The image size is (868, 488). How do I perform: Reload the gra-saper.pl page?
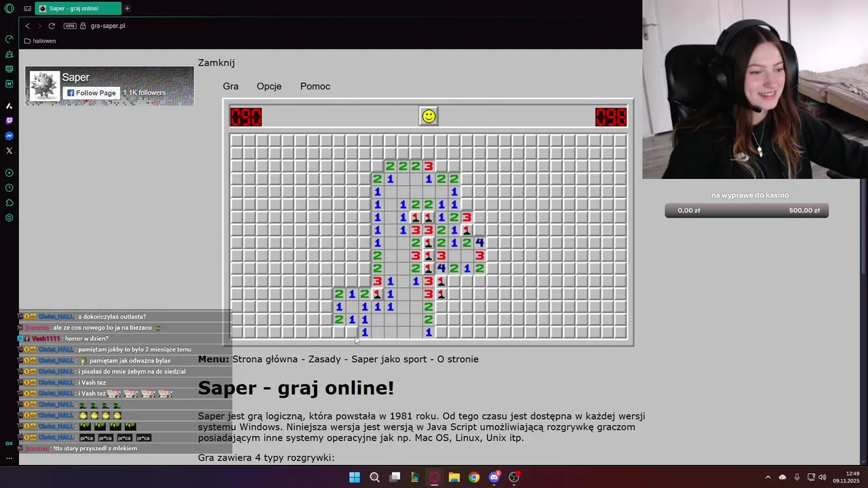tap(52, 26)
